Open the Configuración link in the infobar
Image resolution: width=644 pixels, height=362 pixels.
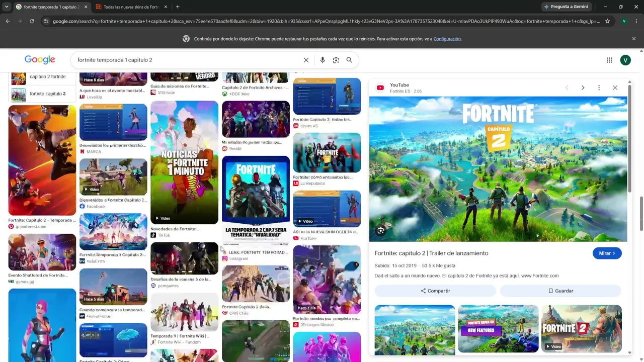point(447,39)
